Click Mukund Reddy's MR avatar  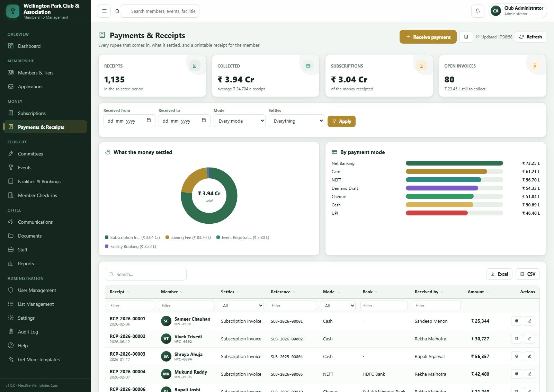(166, 374)
